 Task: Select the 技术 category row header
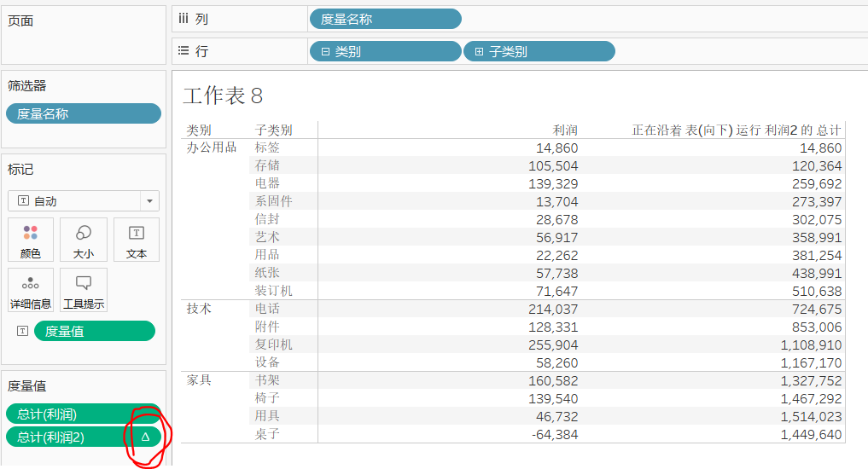[199, 309]
